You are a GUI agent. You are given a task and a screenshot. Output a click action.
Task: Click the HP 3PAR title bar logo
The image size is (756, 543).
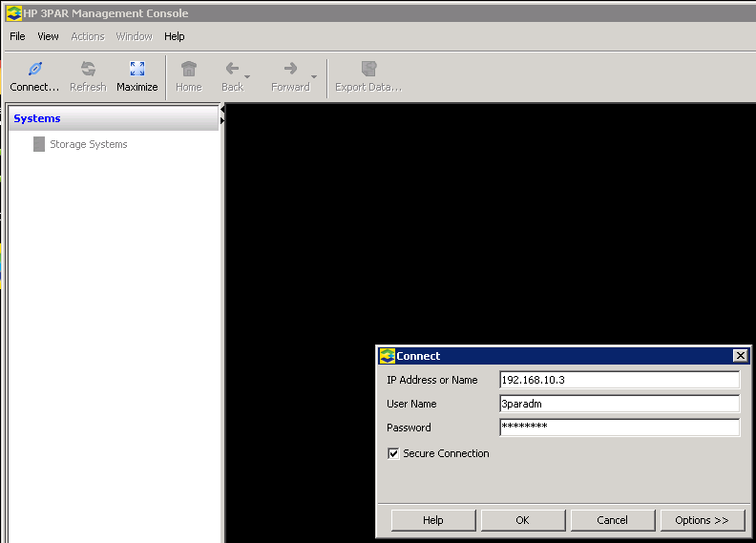[14, 13]
